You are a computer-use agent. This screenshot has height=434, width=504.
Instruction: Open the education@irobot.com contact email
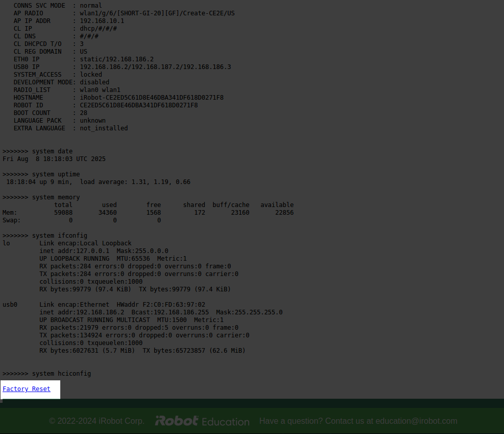click(x=416, y=421)
